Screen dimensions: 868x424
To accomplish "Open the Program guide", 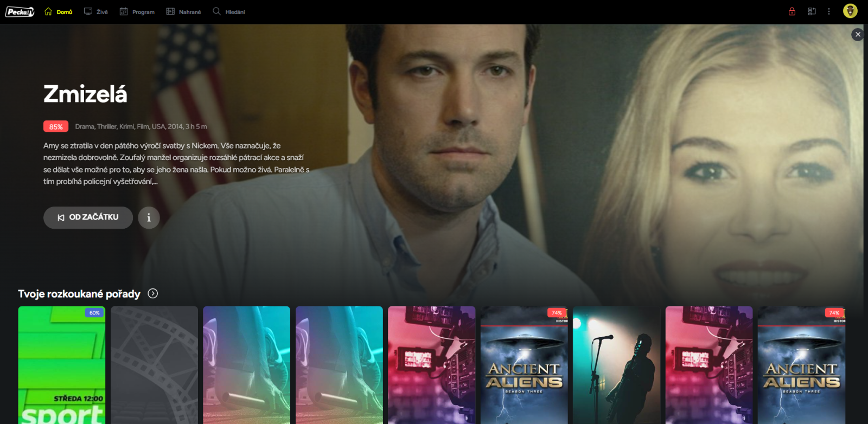I will [x=137, y=12].
